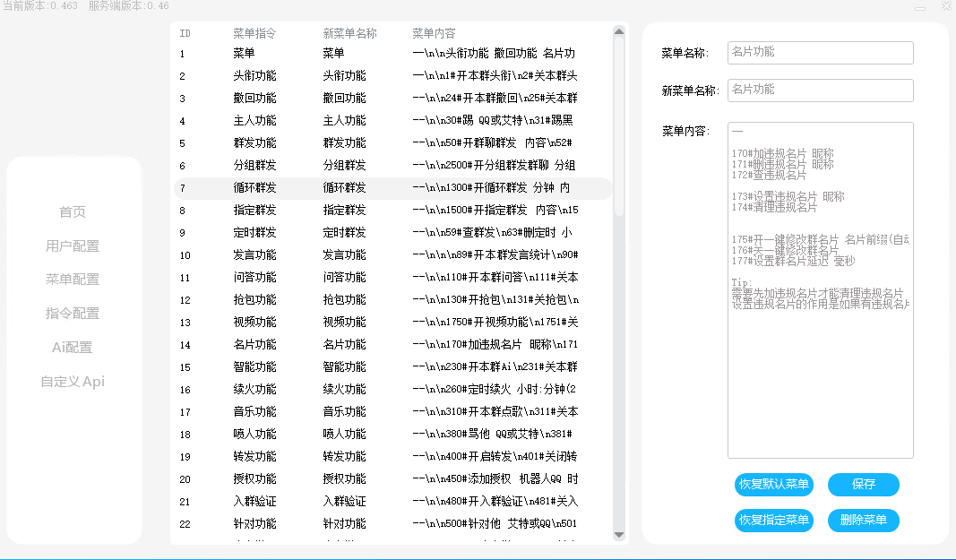Image resolution: width=956 pixels, height=560 pixels.
Task: Select the 抢包功能 row with ID 12
Action: click(392, 300)
